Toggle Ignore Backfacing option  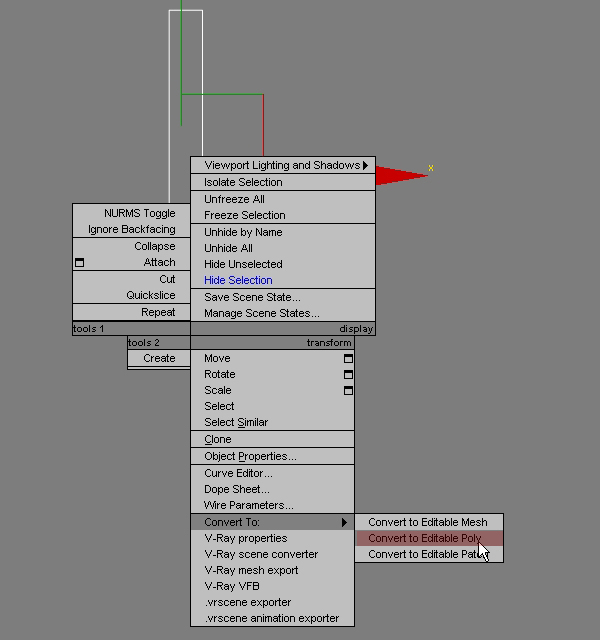tap(131, 229)
